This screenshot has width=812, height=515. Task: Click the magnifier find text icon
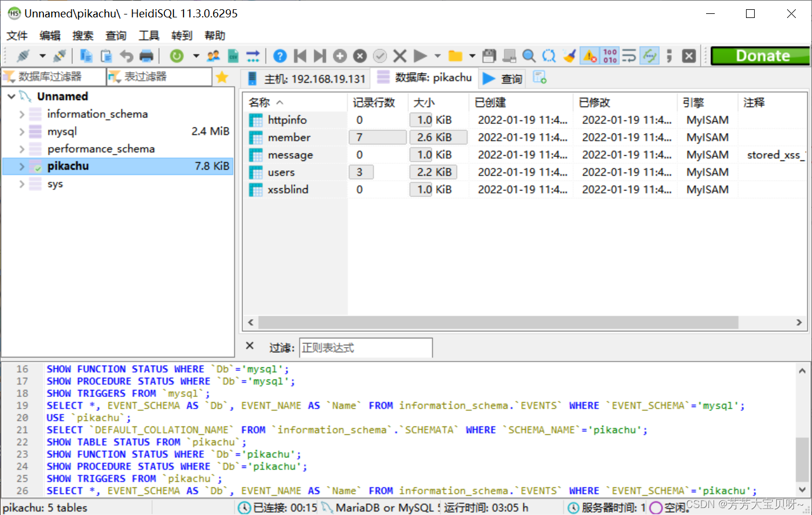point(528,56)
